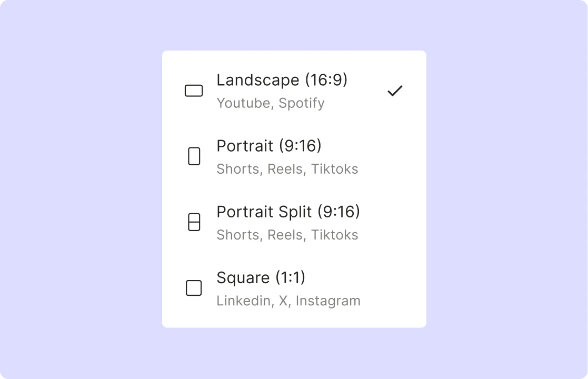Select the wide rectangle icon for Youtube format
The height and width of the screenshot is (379, 588).
(x=194, y=91)
